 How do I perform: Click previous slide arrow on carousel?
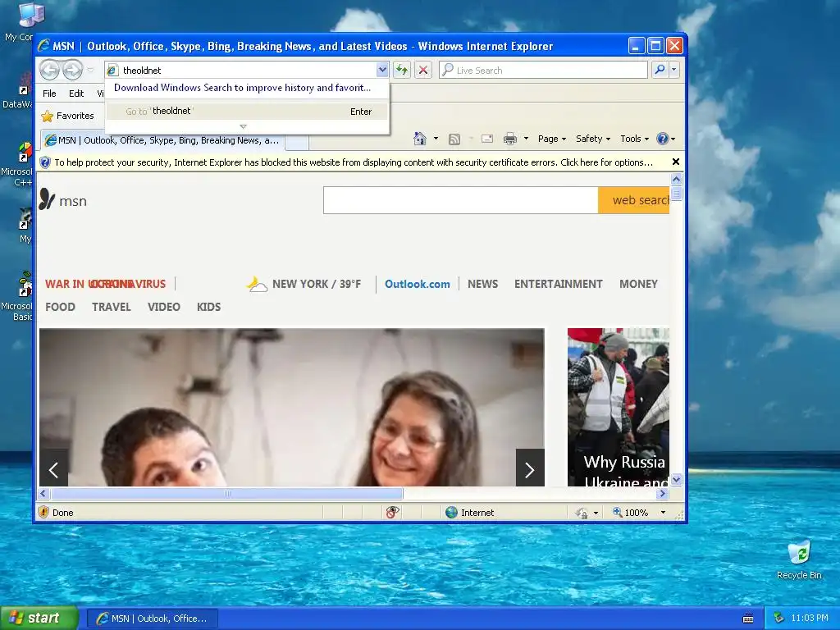[53, 468]
